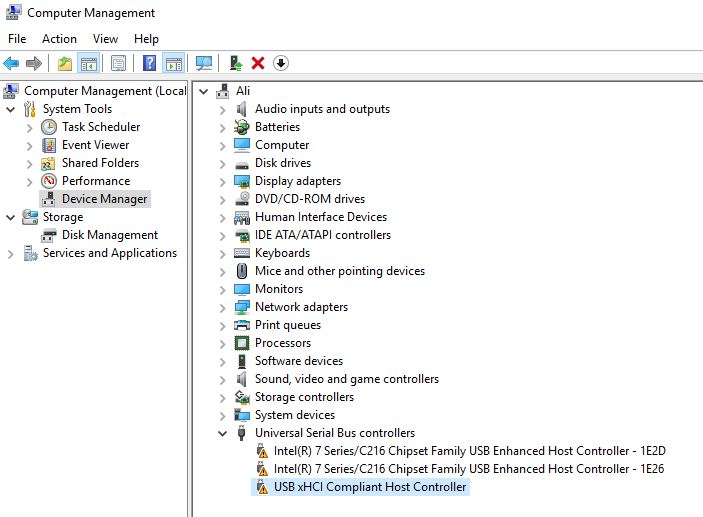Open the File menu

click(17, 38)
